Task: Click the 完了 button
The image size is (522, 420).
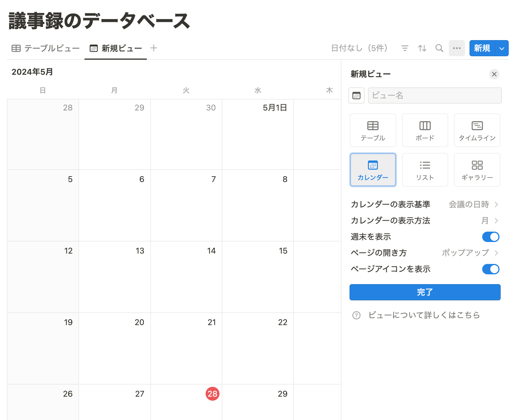Action: tap(425, 292)
